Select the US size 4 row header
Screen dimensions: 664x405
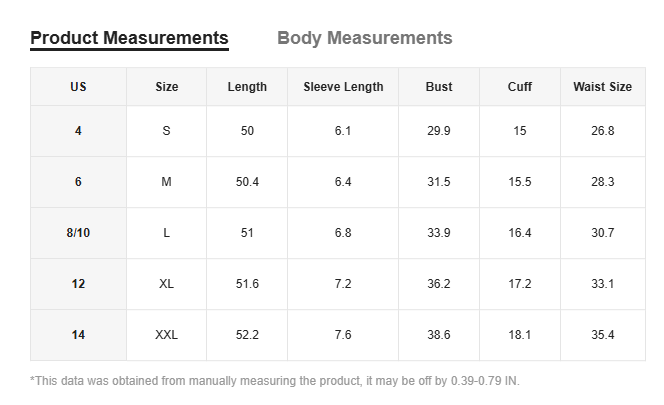click(78, 131)
